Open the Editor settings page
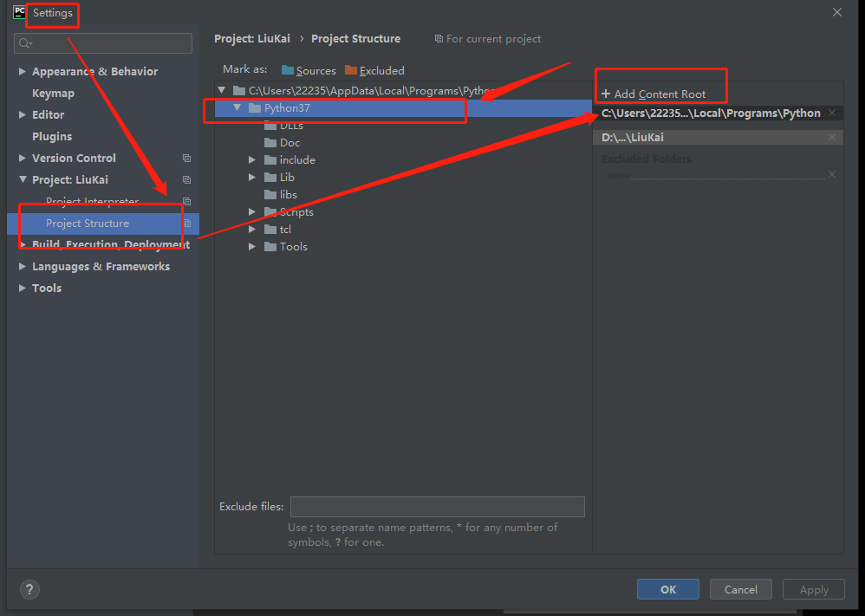The width and height of the screenshot is (865, 616). (x=48, y=114)
